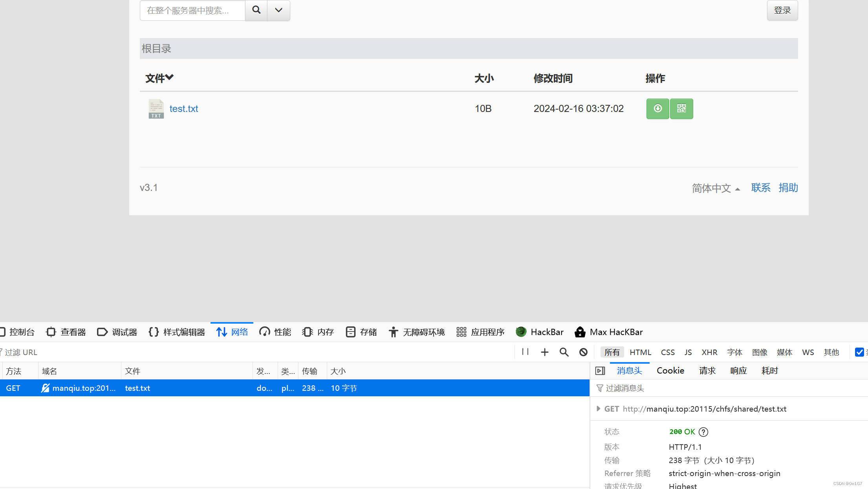Switch to the Cookie tab
868x489 pixels.
(x=670, y=370)
